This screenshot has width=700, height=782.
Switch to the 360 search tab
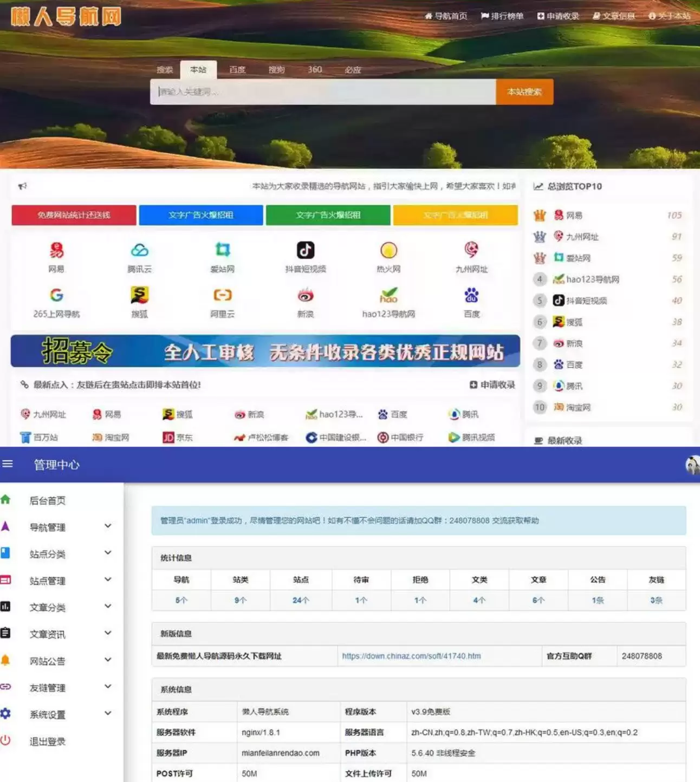pos(315,70)
